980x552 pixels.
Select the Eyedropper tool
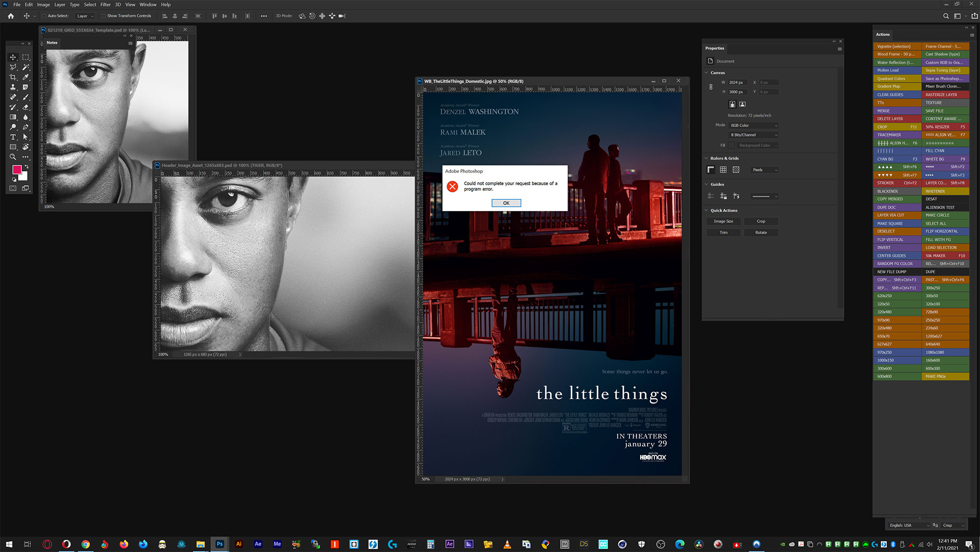pos(26,77)
